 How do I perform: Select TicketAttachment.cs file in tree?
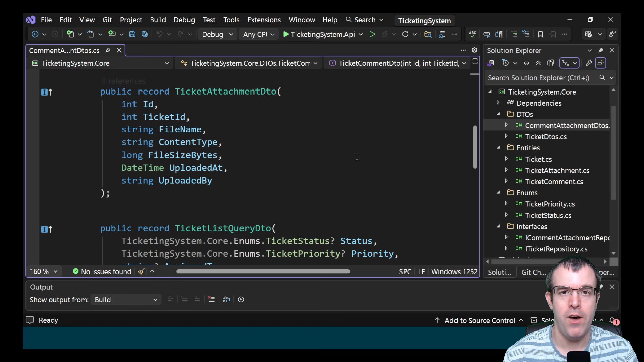click(557, 170)
